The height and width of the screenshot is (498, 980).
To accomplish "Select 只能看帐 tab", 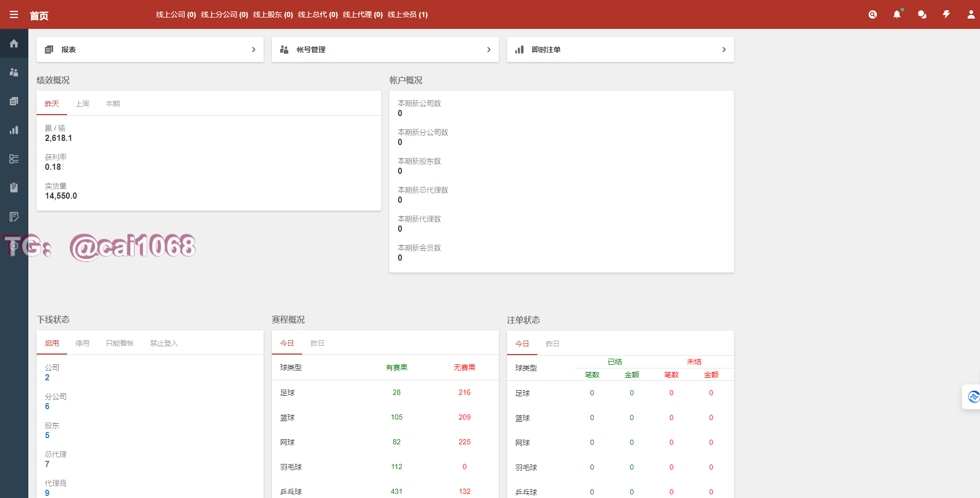I will [x=120, y=343].
